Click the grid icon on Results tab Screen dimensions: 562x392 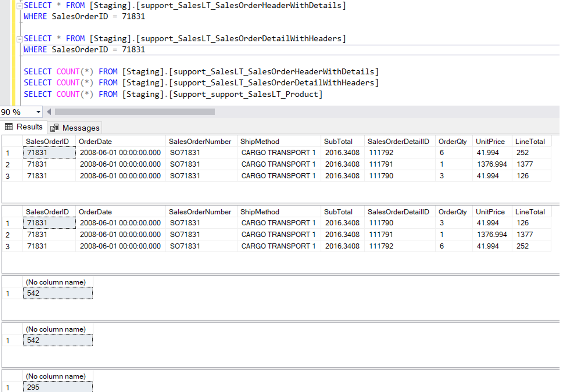click(9, 127)
